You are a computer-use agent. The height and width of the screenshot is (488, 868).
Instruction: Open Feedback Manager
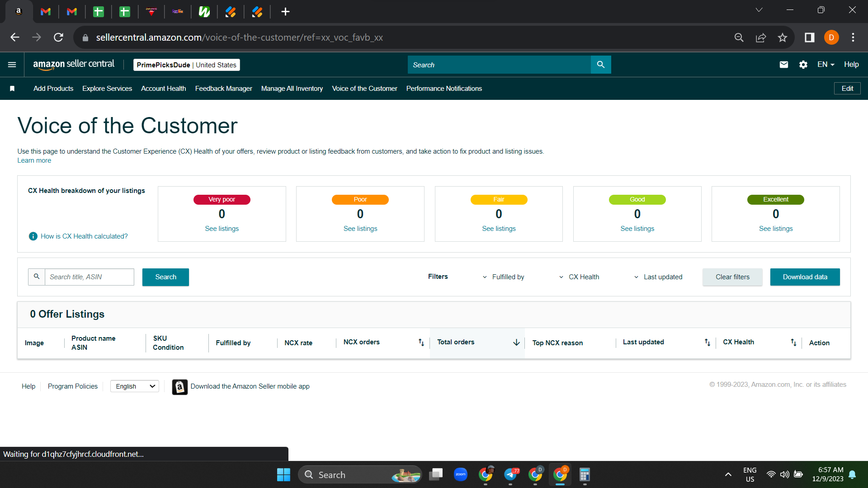click(x=224, y=89)
